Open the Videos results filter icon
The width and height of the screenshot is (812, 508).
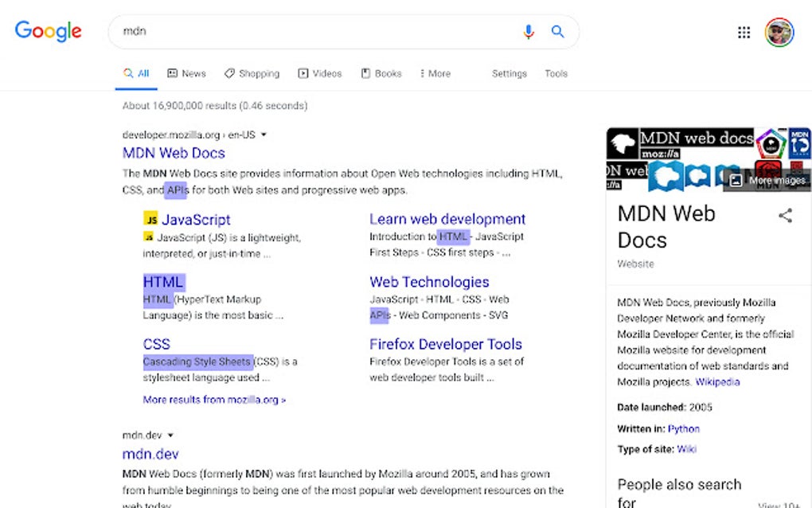[x=302, y=72]
